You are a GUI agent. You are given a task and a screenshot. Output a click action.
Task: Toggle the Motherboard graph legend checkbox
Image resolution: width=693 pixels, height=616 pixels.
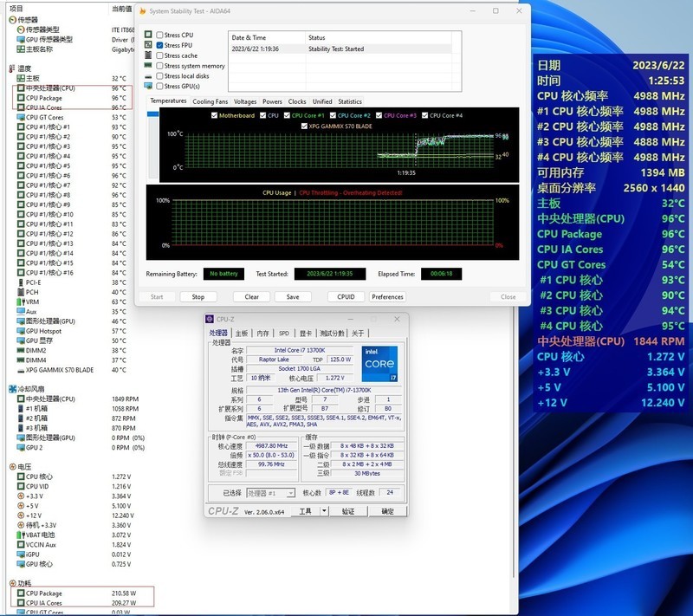click(x=213, y=115)
